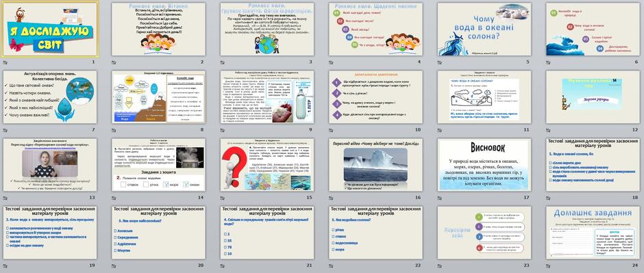
Task: Click slide number '17' label
Action: click(527, 197)
